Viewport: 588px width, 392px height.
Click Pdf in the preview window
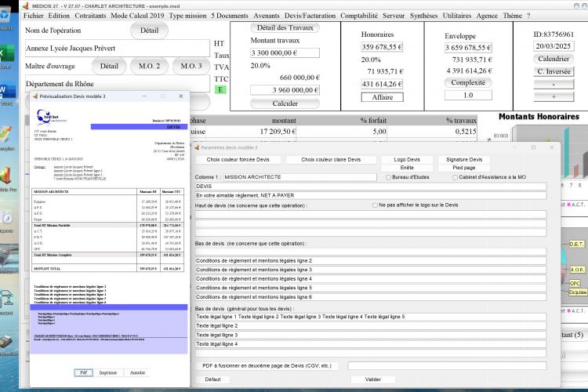[x=83, y=372]
